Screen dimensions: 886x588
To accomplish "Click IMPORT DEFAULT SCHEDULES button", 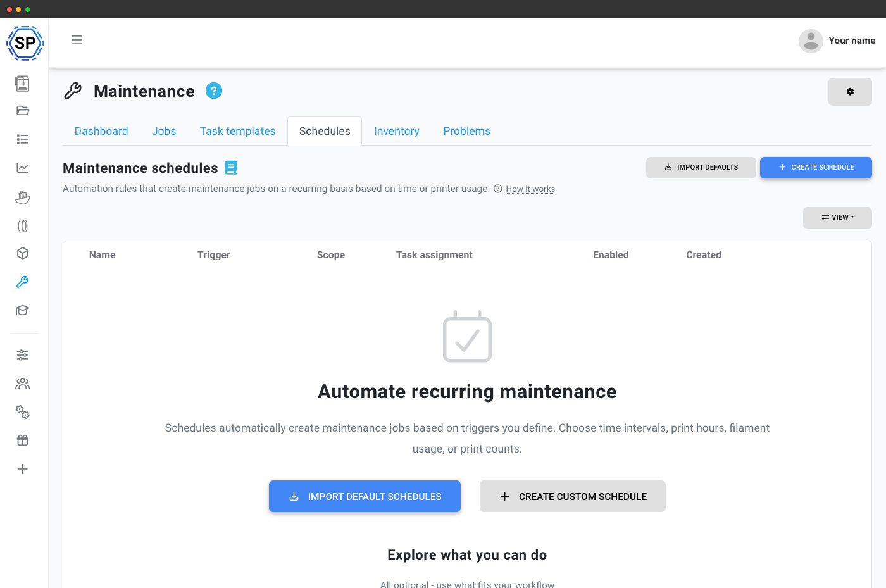I will tap(365, 496).
